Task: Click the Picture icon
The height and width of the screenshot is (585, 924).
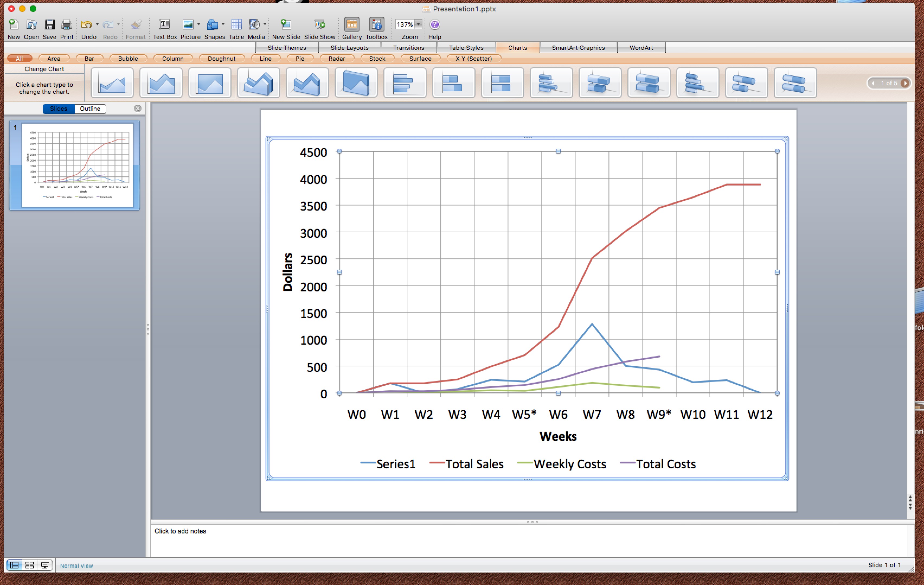Action: click(188, 25)
